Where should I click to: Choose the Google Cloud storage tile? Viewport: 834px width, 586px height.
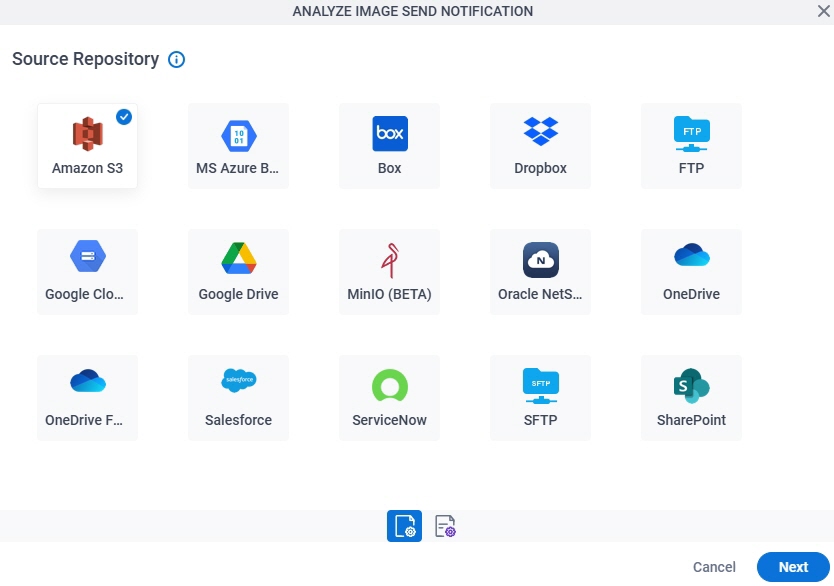pyautogui.click(x=87, y=272)
